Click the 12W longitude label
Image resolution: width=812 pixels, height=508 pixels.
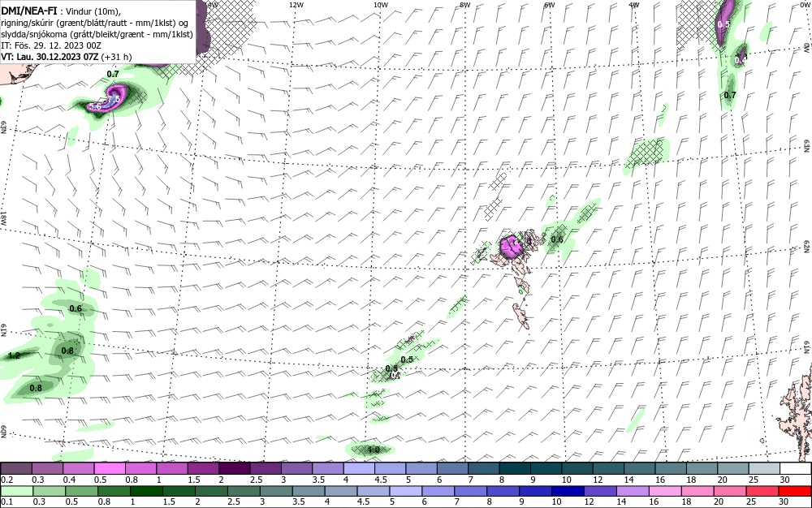pos(296,5)
